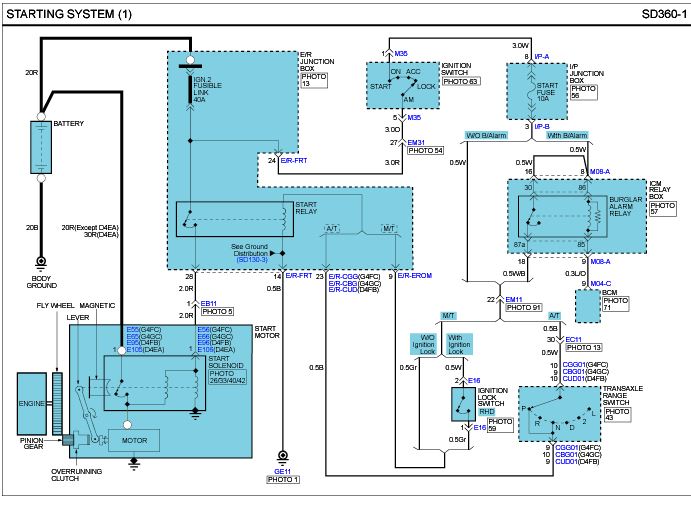Select the BODY GROUND label
Screen dimensions: 691x514
click(x=41, y=282)
